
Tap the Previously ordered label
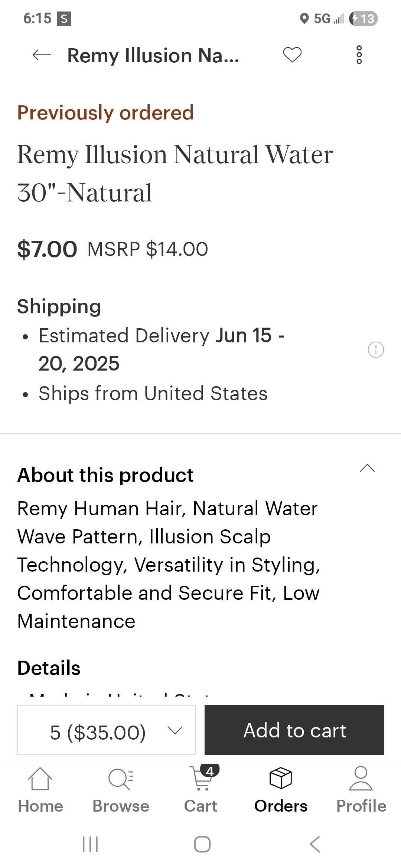105,113
